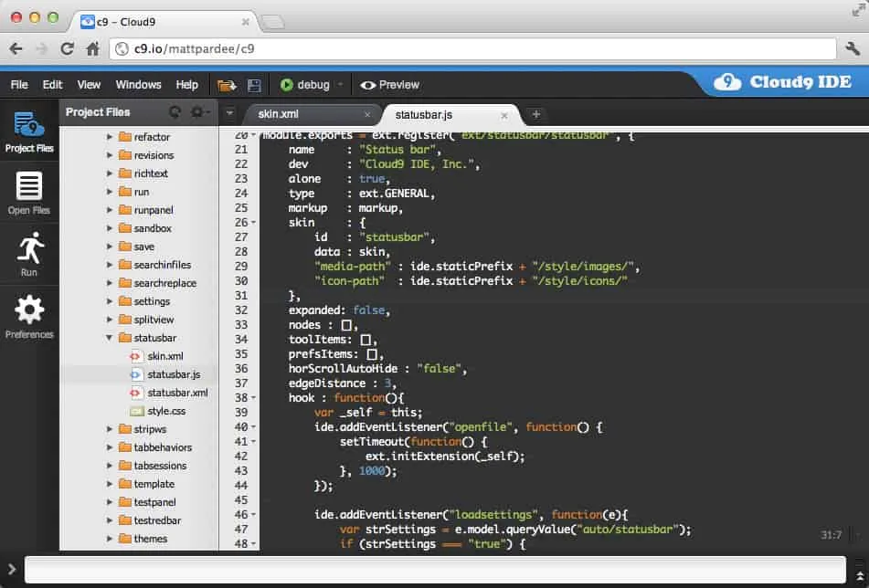
Task: Select the testpanel folder
Action: 147,502
